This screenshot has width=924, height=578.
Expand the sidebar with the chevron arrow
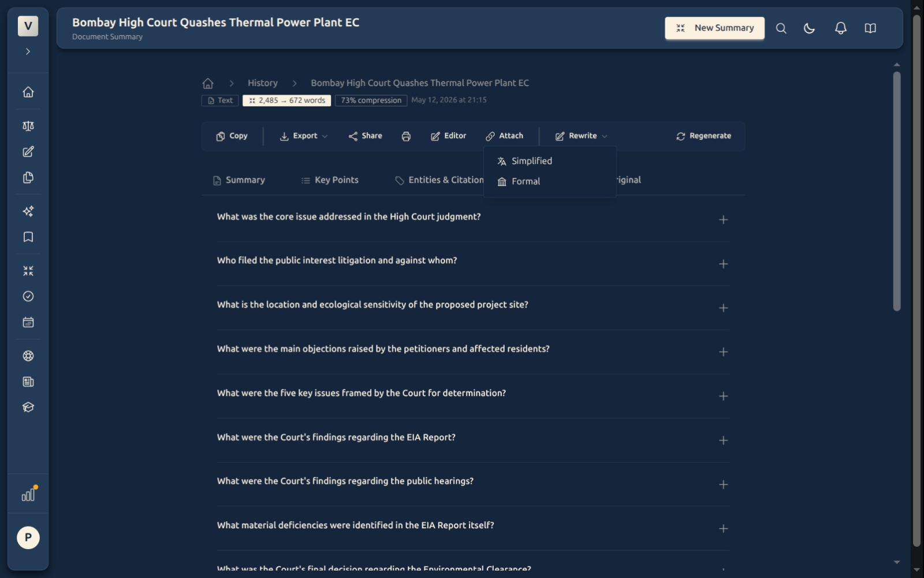[x=28, y=51]
